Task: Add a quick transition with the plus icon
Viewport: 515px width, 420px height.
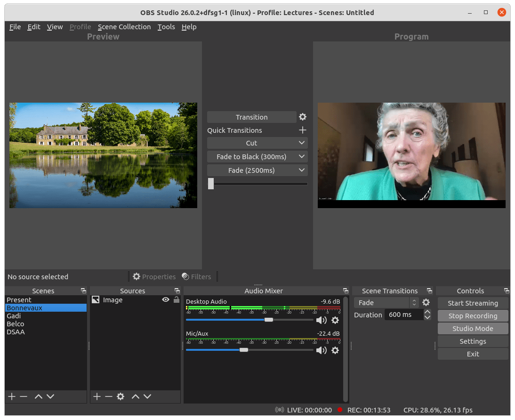Action: click(303, 130)
